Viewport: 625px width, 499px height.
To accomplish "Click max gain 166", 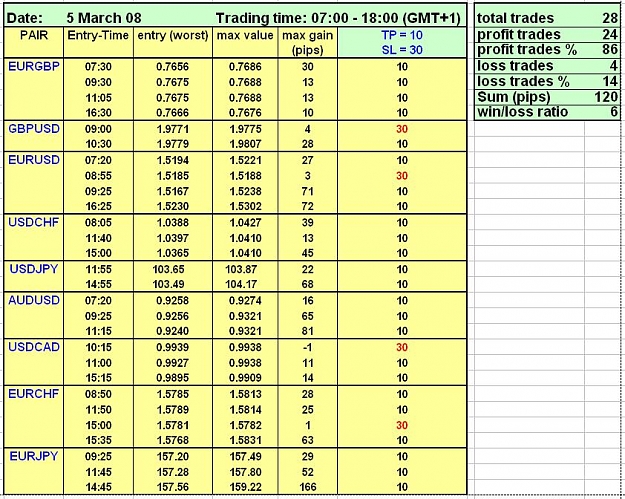I will [x=307, y=487].
